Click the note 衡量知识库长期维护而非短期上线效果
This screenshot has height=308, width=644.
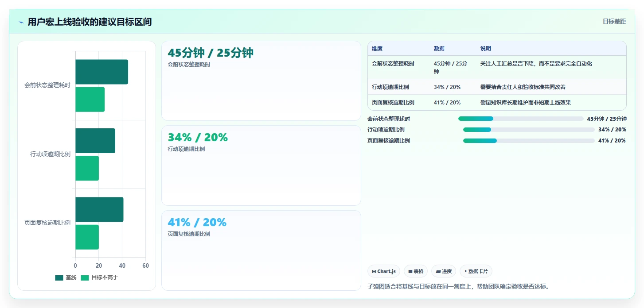click(526, 103)
